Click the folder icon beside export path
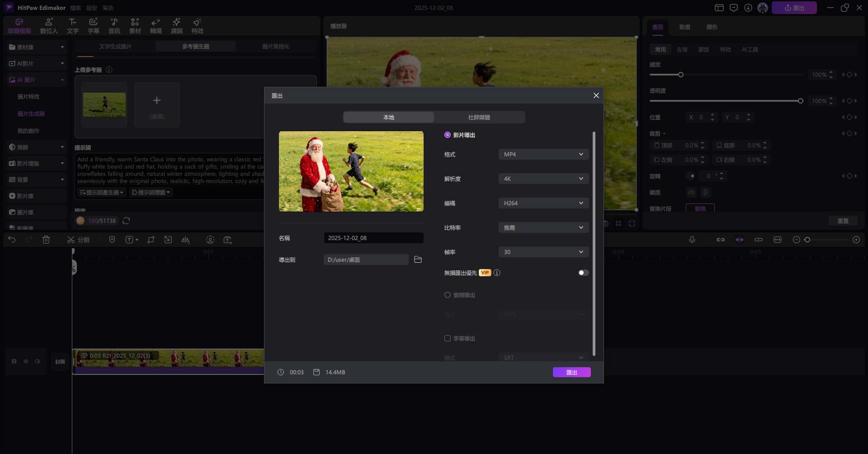 [x=418, y=260]
